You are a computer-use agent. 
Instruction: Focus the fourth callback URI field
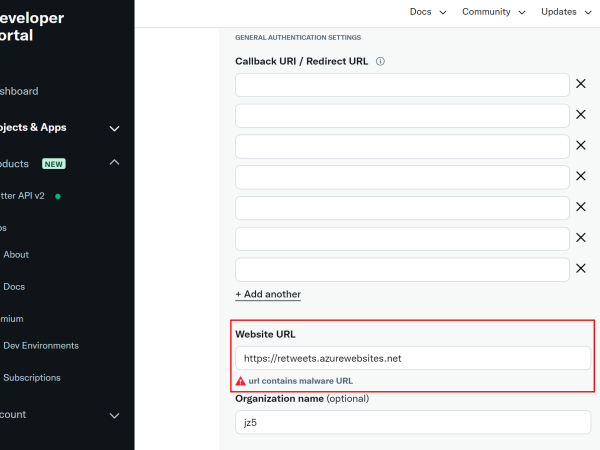(x=402, y=177)
